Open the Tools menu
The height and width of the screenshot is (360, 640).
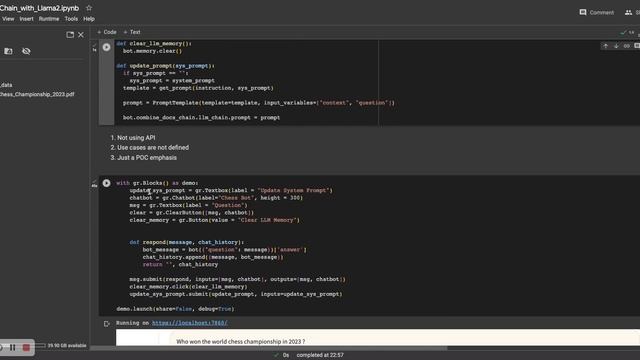point(71,19)
